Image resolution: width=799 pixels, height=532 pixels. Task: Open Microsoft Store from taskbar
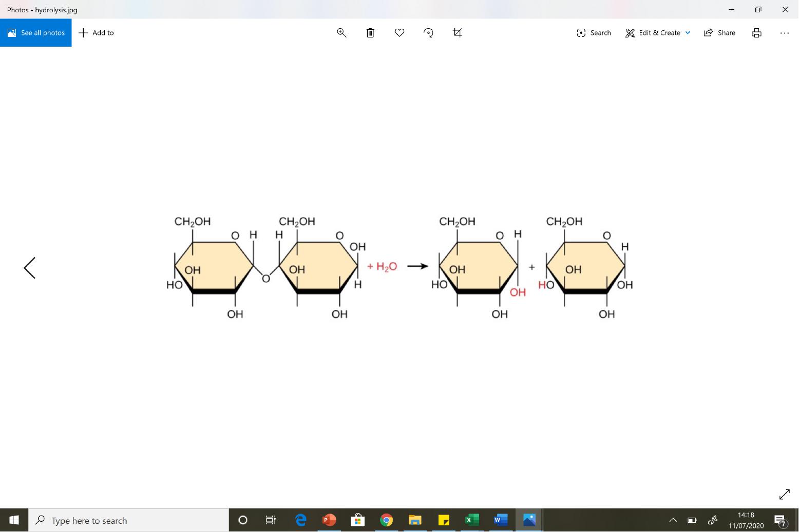pos(358,520)
